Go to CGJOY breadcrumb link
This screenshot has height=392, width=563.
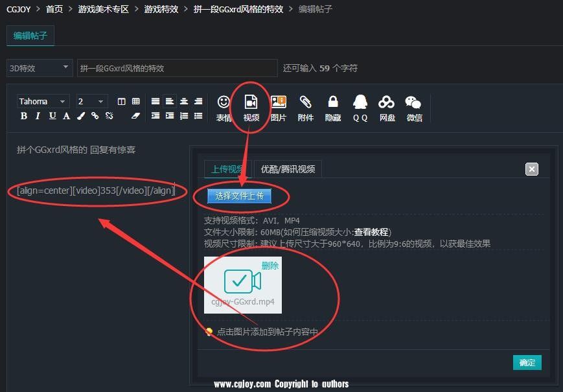coord(19,9)
